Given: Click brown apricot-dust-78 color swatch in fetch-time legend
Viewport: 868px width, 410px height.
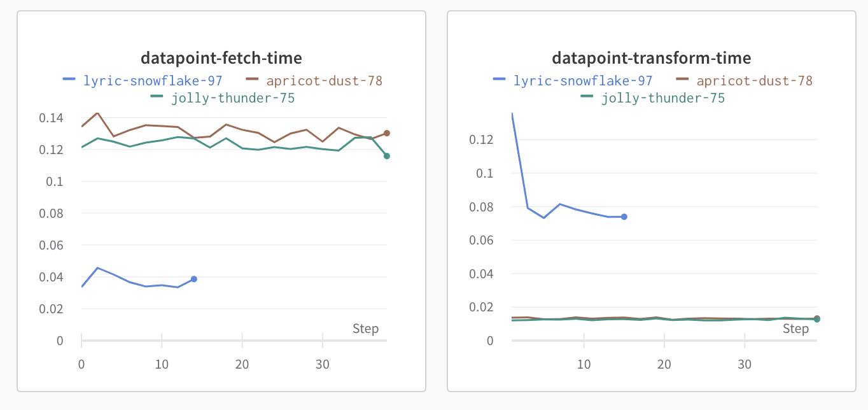Looking at the screenshot, I should coord(253,80).
